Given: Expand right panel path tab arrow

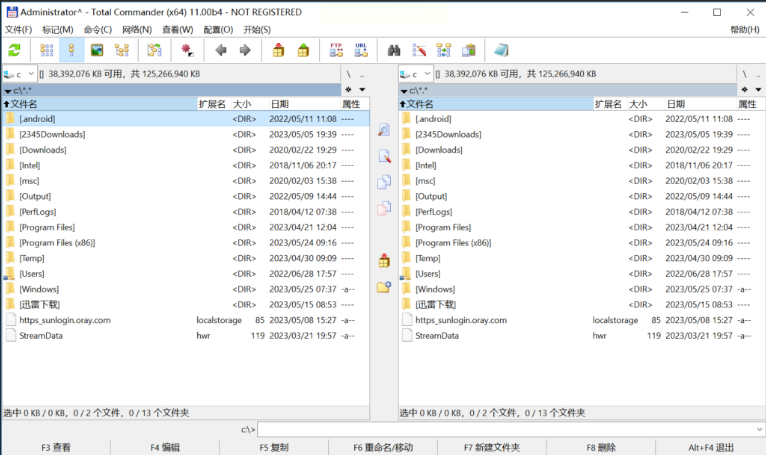Looking at the screenshot, I should pos(404,91).
